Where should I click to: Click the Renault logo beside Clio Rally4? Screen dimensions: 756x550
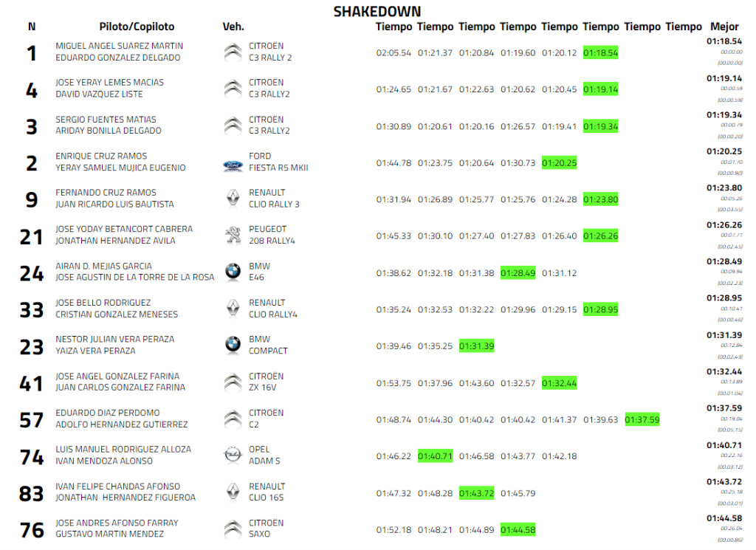pos(233,308)
